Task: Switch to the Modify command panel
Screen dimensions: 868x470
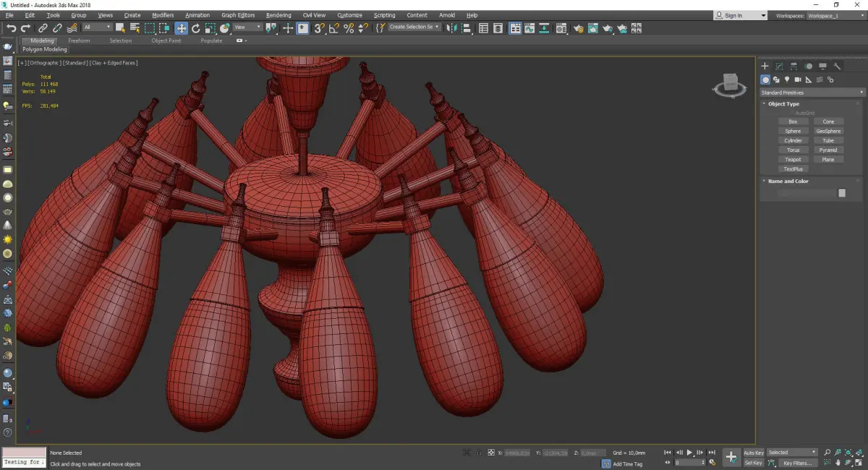Action: (x=779, y=67)
